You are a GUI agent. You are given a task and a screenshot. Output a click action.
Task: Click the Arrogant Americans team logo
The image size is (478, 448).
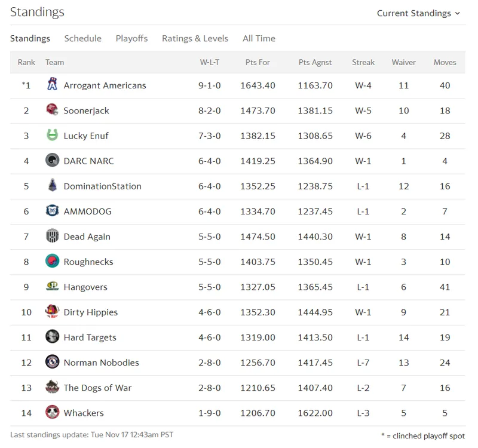tap(52, 84)
